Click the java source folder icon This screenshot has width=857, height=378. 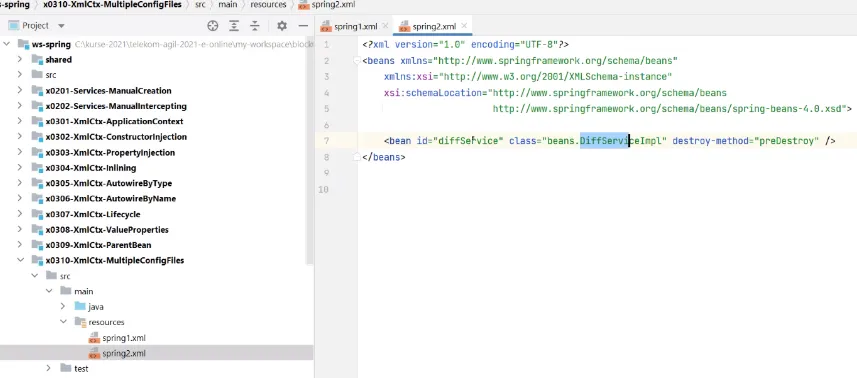point(80,306)
